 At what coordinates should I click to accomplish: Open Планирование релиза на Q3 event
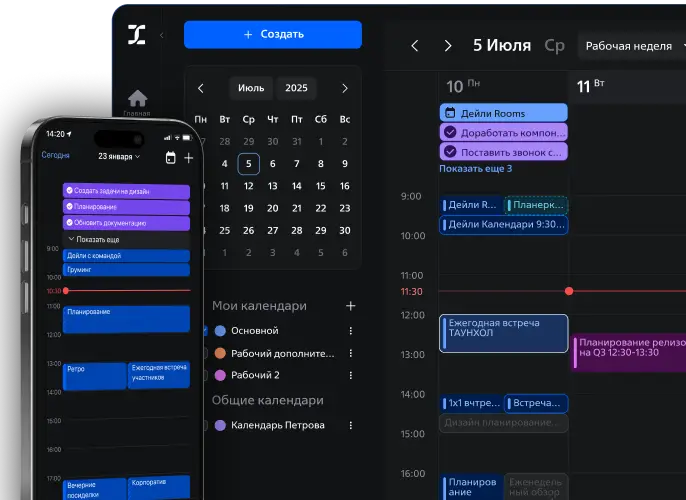(629, 352)
